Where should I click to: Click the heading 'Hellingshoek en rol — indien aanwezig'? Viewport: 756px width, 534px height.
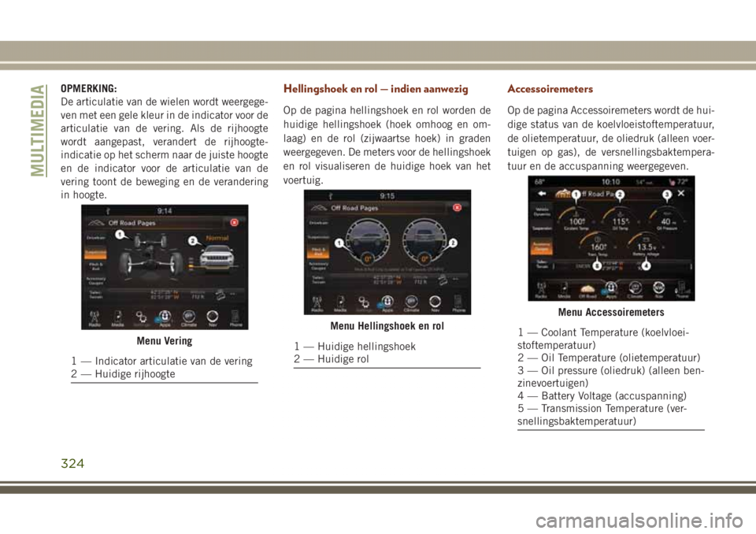[x=376, y=89]
